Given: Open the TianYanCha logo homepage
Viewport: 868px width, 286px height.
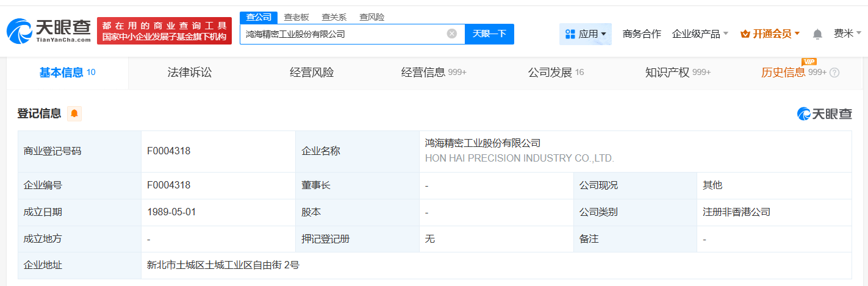Looking at the screenshot, I should click(49, 31).
